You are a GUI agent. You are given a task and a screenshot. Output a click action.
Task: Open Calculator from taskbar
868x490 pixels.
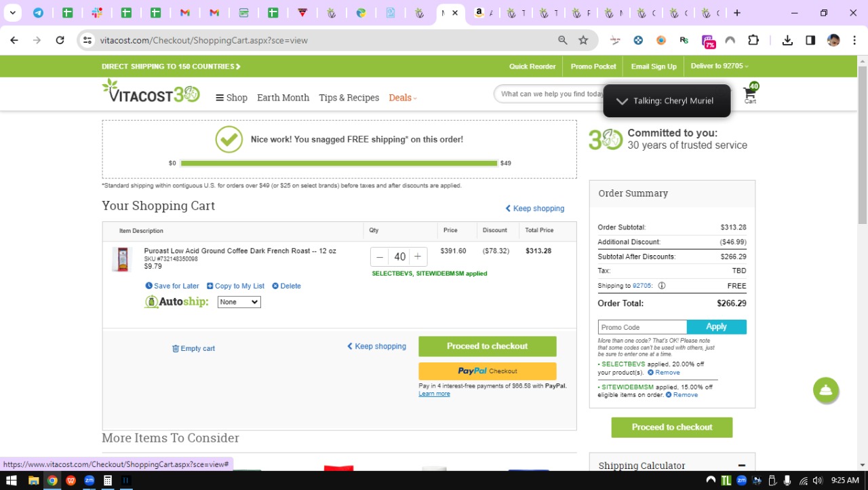[x=107, y=480]
